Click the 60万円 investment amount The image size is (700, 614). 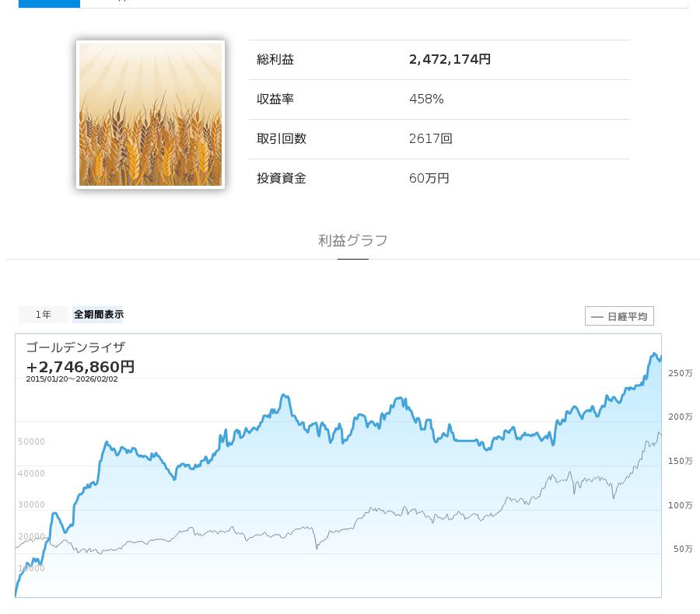tap(429, 179)
